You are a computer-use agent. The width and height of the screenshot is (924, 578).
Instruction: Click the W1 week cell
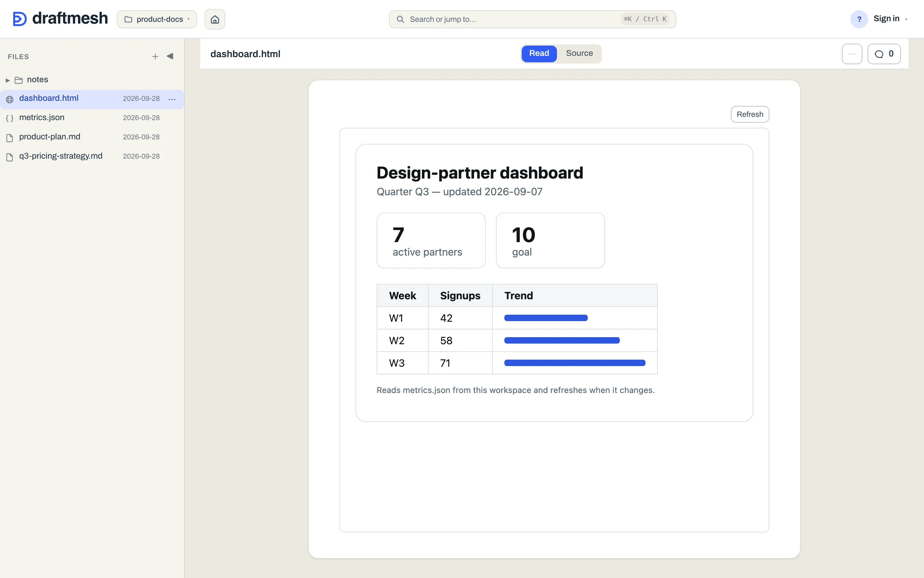tap(402, 318)
